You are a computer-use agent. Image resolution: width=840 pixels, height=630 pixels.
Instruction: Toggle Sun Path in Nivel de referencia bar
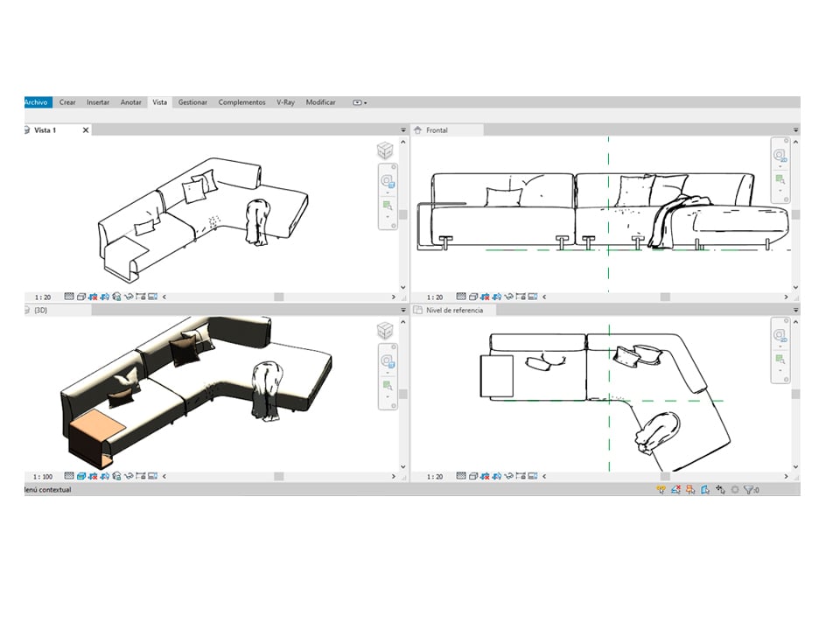485,476
